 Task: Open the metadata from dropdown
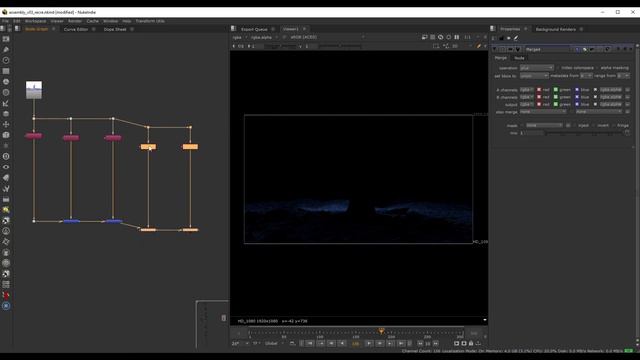pos(586,76)
